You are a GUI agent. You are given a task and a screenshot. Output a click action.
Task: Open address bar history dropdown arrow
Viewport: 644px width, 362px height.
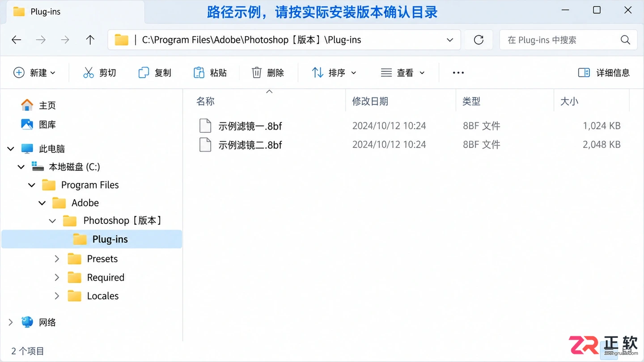[450, 40]
